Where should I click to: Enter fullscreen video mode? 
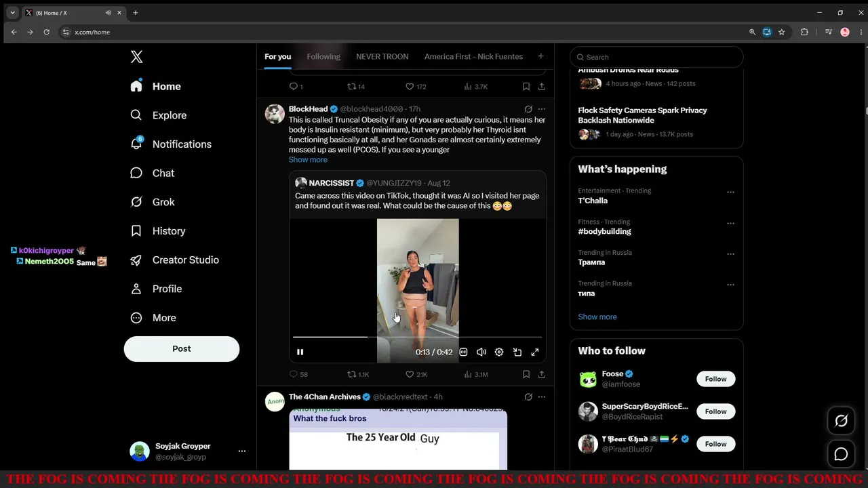point(535,352)
